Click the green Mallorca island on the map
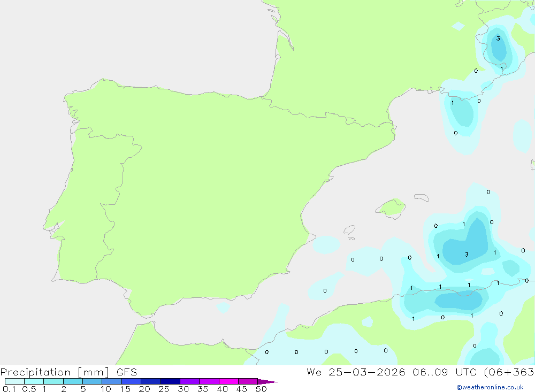 pyautogui.click(x=391, y=208)
